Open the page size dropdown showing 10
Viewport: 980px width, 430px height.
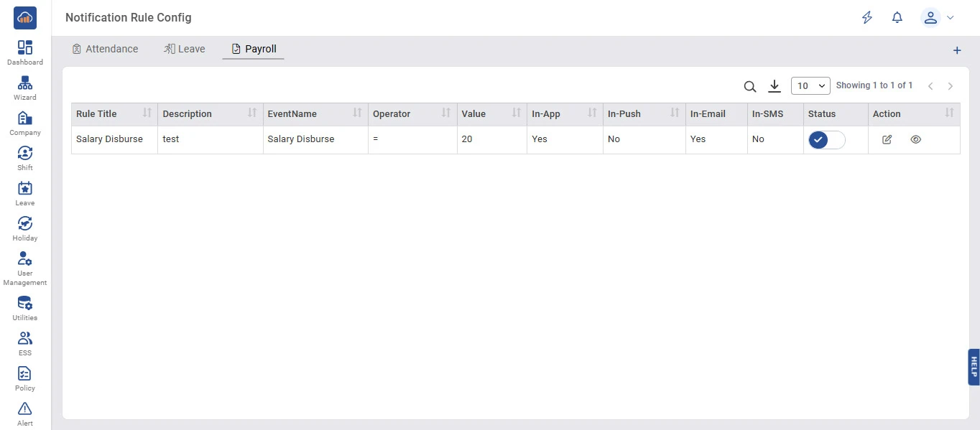tap(810, 85)
